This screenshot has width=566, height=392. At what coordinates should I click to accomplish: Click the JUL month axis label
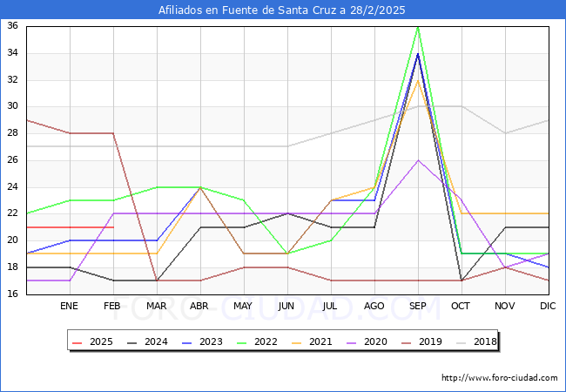tap(330, 306)
